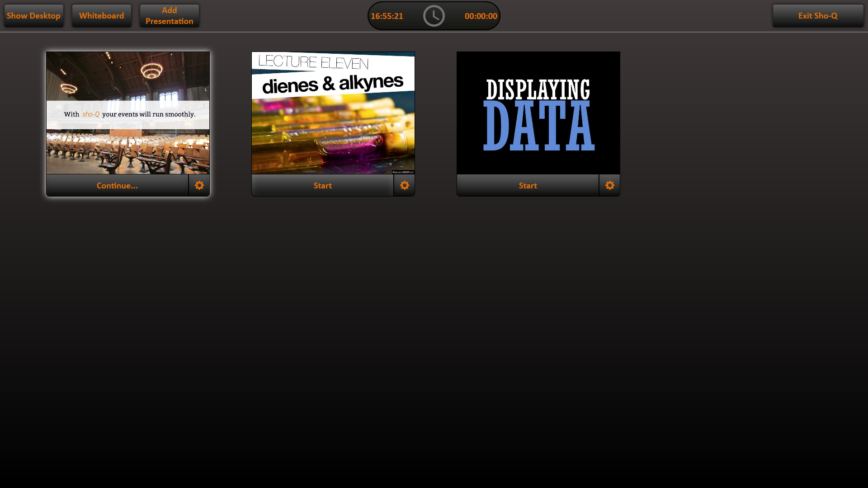Add a new presentation
Screen dimensions: 868x488
(169, 15)
